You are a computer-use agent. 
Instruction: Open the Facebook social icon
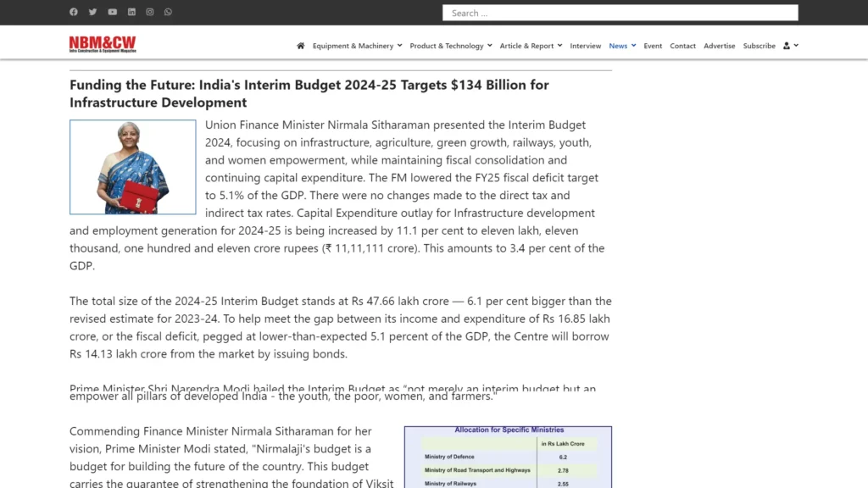click(x=74, y=12)
